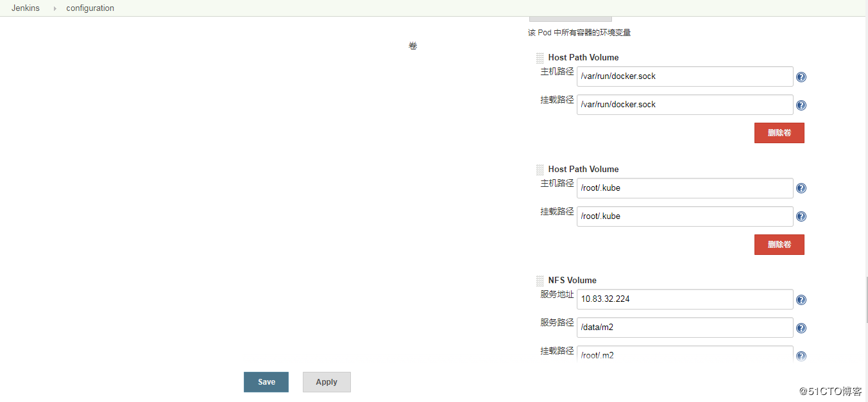Viewport: 868px width, 402px height.
Task: Click the NFS server address 10.83.32.224 field
Action: coord(685,299)
